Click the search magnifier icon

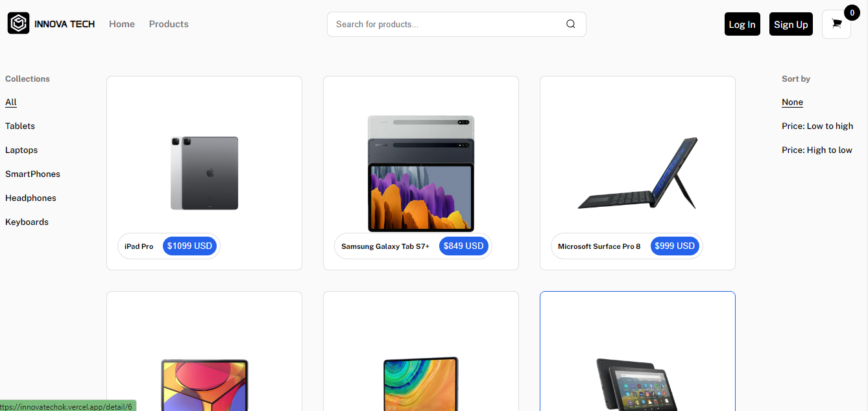click(x=570, y=24)
